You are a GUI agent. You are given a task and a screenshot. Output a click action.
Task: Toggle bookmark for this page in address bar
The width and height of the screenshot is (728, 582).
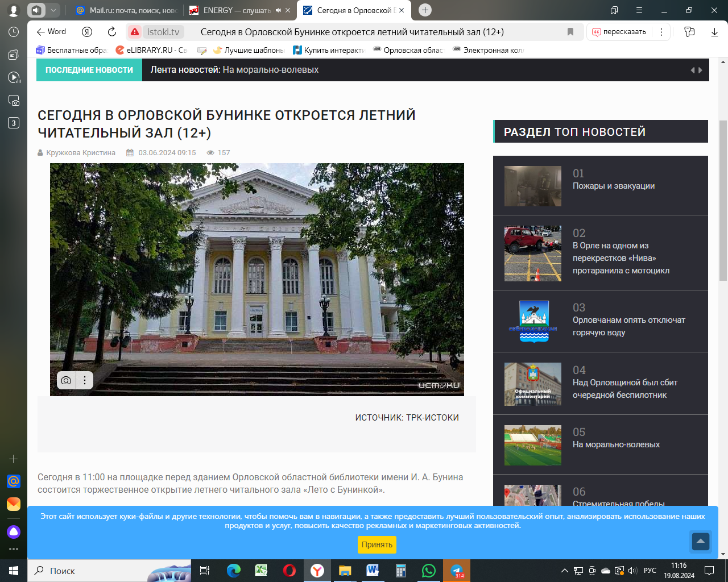570,32
